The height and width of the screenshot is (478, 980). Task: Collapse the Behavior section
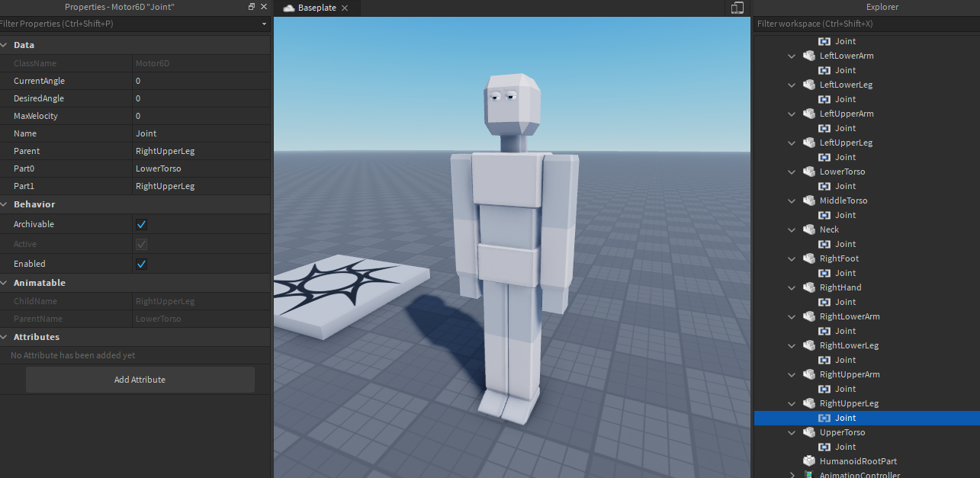[x=5, y=204]
